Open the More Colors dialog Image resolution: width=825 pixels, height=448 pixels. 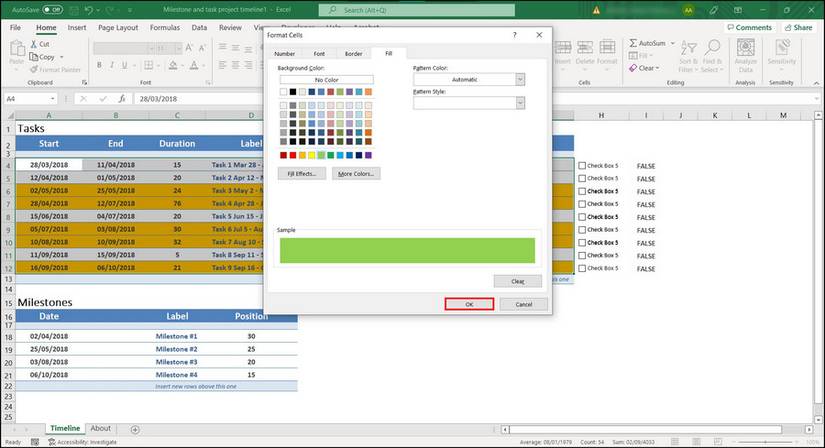pos(356,173)
